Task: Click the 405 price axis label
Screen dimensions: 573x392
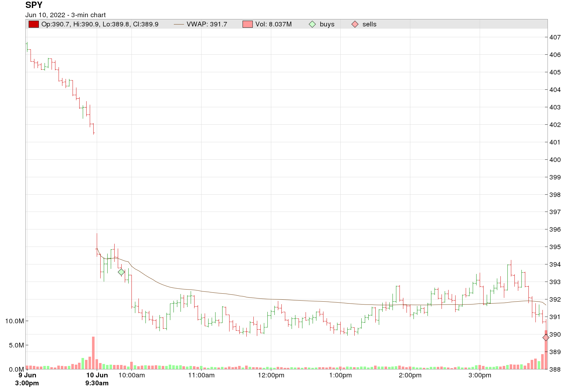Action: (x=555, y=72)
